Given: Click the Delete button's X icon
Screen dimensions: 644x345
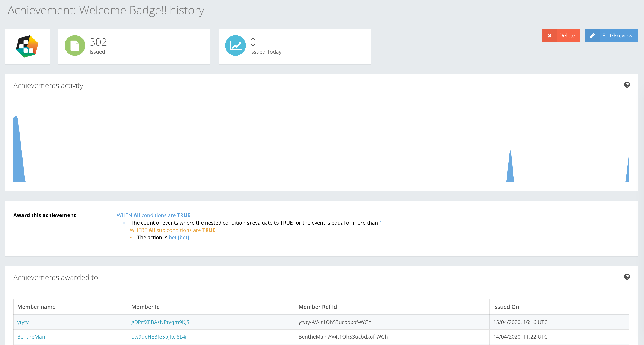Looking at the screenshot, I should (549, 35).
